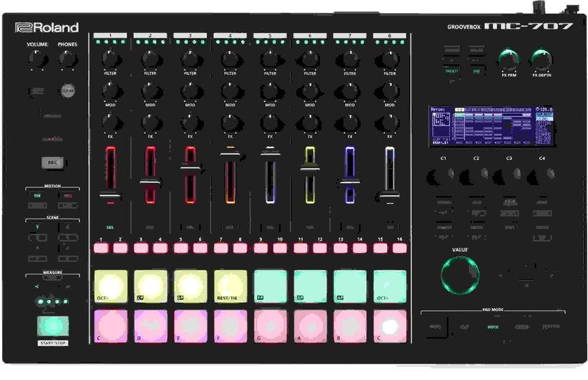Toggle step button 16

pos(400,247)
